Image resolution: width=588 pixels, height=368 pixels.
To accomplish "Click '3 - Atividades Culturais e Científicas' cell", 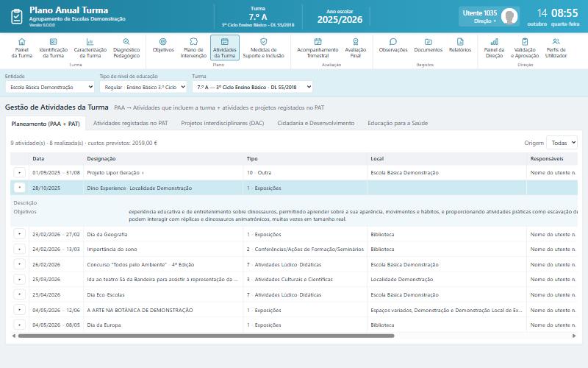I will [x=305, y=280].
